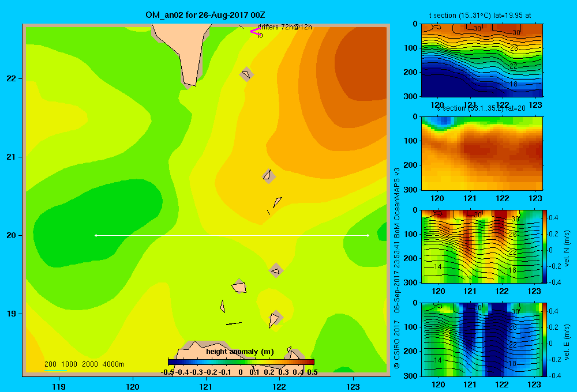The image size is (577, 392).
Task: Click the "drifters 72h@12h" label
Action: click(284, 27)
